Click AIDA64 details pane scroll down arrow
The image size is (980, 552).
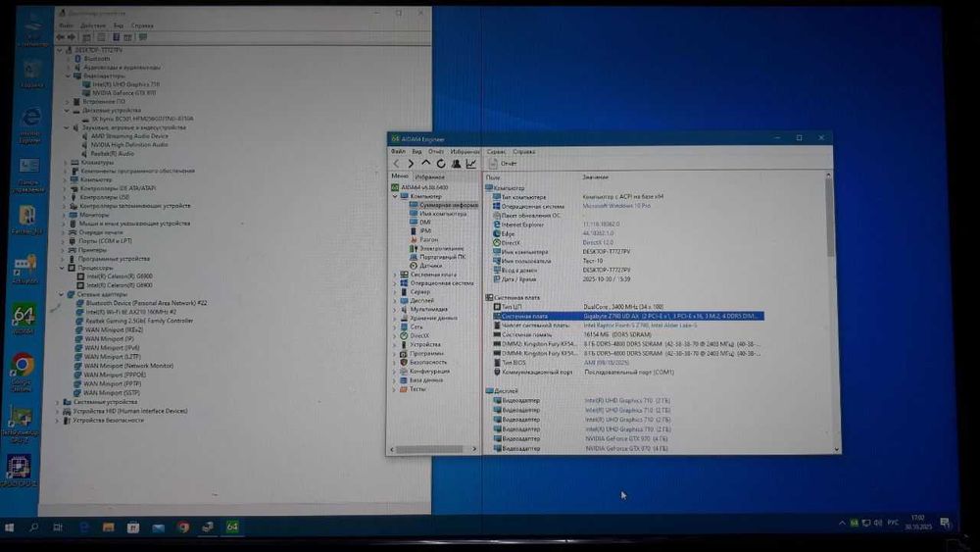click(x=836, y=449)
